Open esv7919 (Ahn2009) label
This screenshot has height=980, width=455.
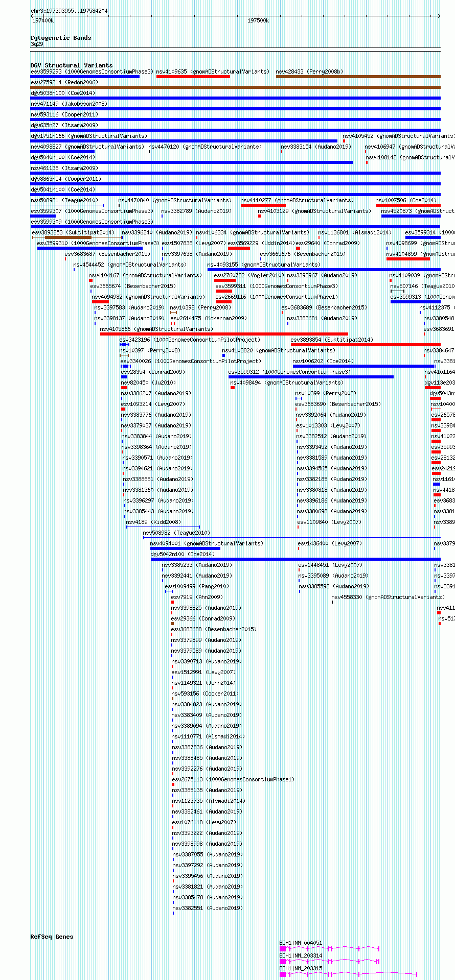(x=197, y=597)
